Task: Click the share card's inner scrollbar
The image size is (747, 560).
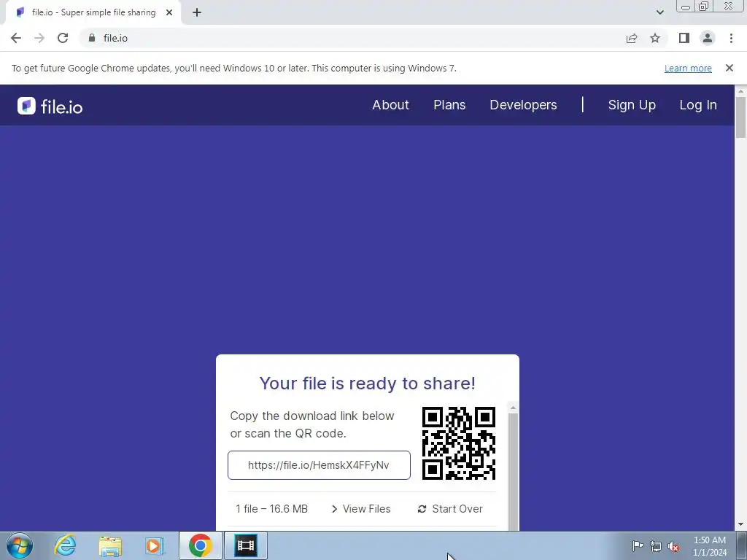Action: pyautogui.click(x=513, y=472)
